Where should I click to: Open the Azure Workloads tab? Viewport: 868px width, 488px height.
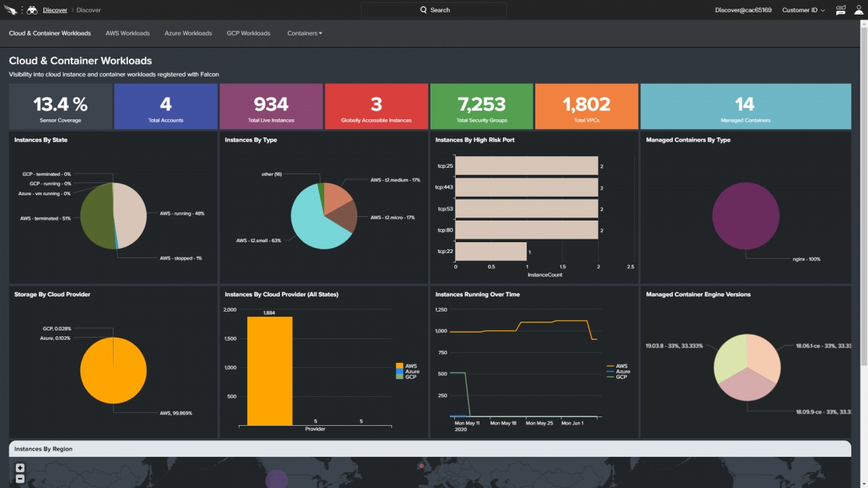point(188,33)
